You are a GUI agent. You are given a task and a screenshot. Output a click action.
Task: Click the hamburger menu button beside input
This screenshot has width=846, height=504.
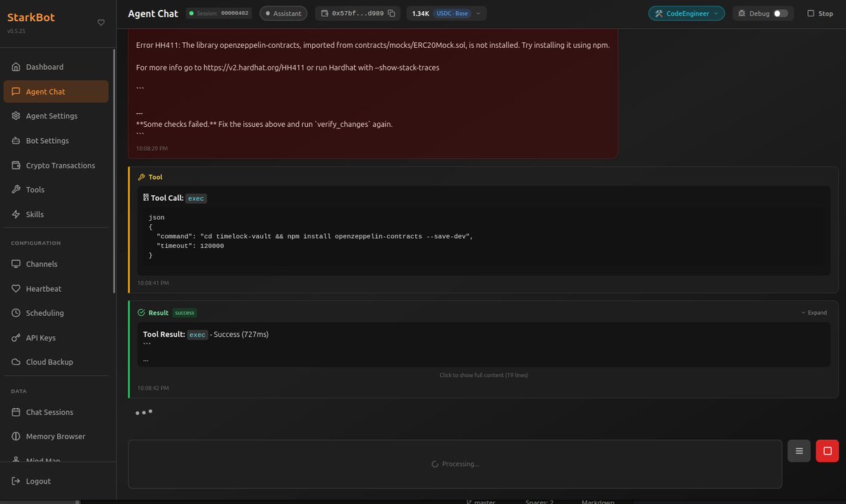799,451
